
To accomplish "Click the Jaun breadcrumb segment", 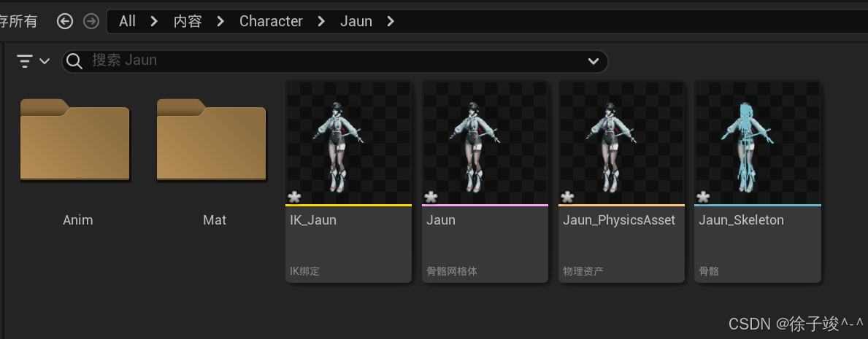I will [356, 22].
